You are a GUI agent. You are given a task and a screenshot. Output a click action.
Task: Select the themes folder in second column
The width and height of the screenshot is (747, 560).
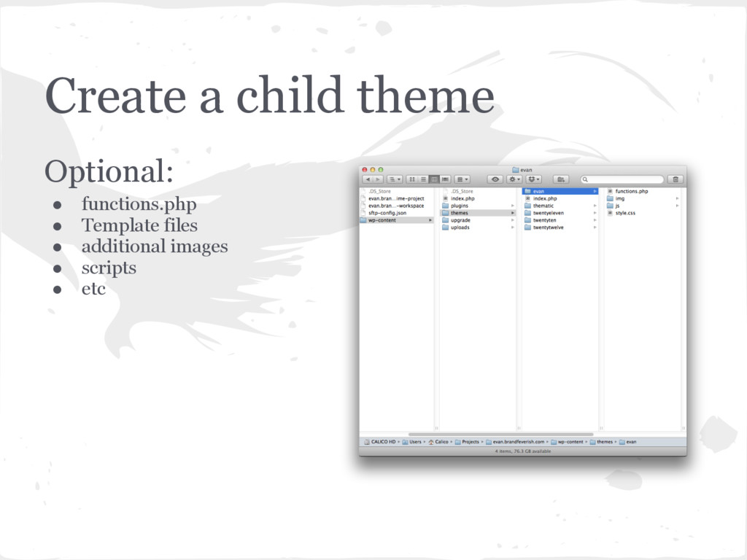click(x=479, y=213)
